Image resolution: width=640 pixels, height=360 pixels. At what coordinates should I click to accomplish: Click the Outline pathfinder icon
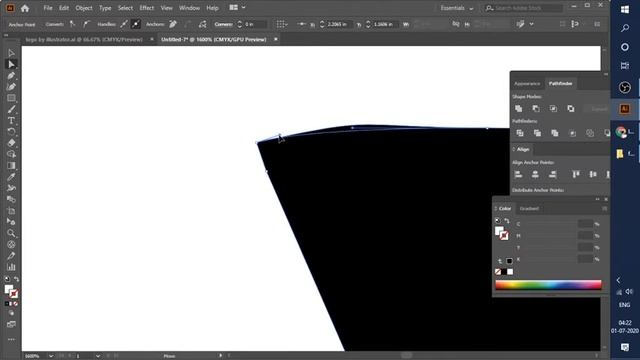(590, 133)
